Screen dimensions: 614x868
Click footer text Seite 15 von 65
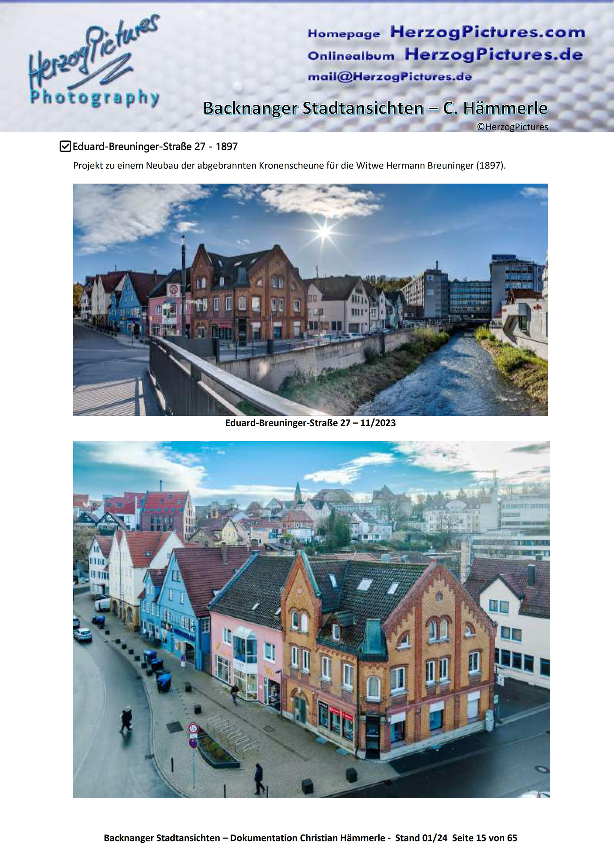coord(485,838)
